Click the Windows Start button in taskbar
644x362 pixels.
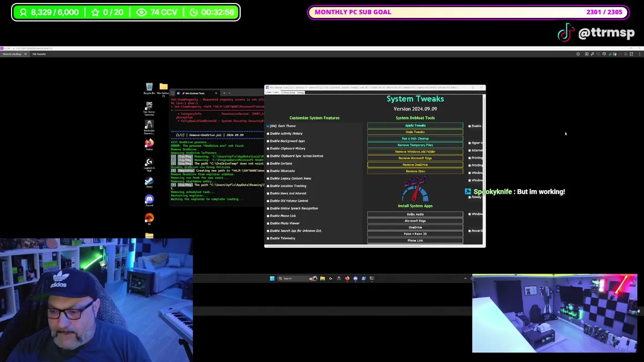click(x=272, y=279)
